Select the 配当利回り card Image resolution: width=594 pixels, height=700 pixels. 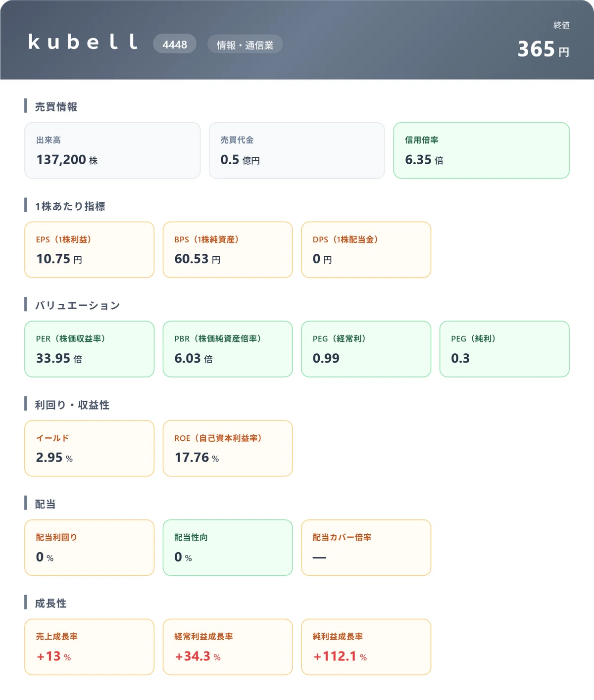pyautogui.click(x=90, y=548)
